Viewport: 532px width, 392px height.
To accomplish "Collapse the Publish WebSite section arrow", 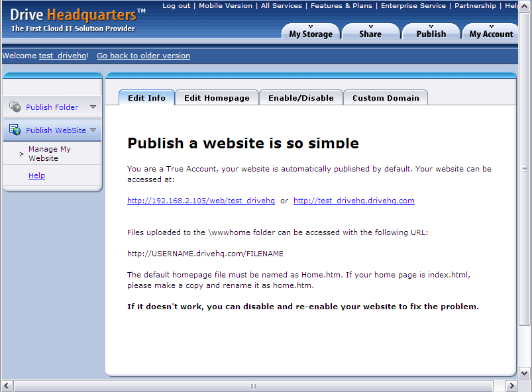I will [x=93, y=130].
